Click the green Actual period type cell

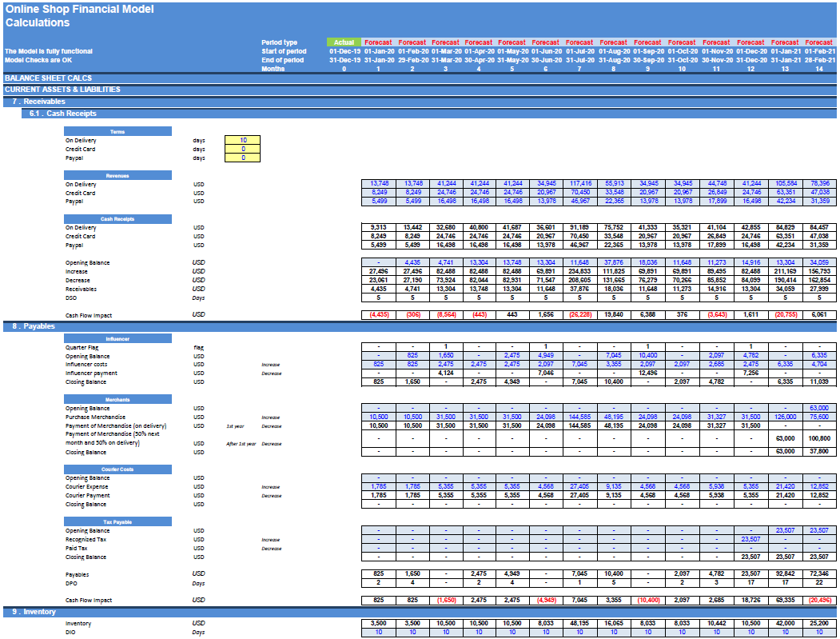coord(344,42)
